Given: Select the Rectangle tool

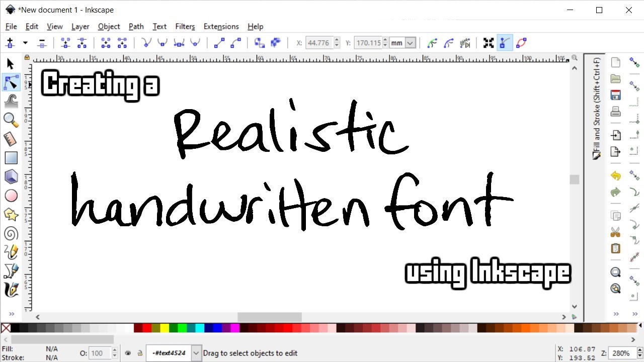Looking at the screenshot, I should 11,158.
